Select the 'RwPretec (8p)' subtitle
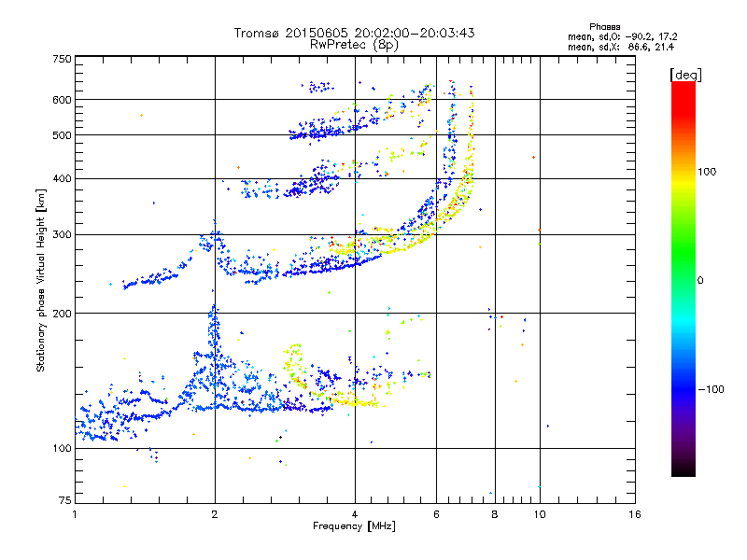Image resolution: width=747 pixels, height=560 pixels. pos(354,45)
